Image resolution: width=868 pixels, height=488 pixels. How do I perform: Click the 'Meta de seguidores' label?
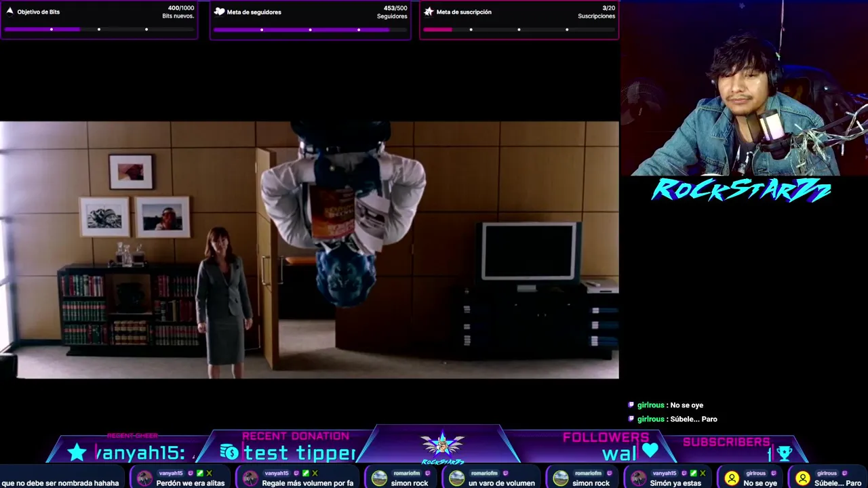coord(254,12)
